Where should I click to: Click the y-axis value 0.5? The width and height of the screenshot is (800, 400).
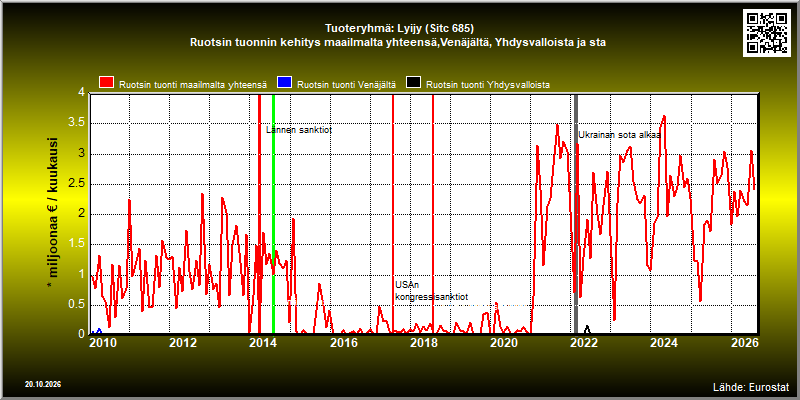pos(77,305)
